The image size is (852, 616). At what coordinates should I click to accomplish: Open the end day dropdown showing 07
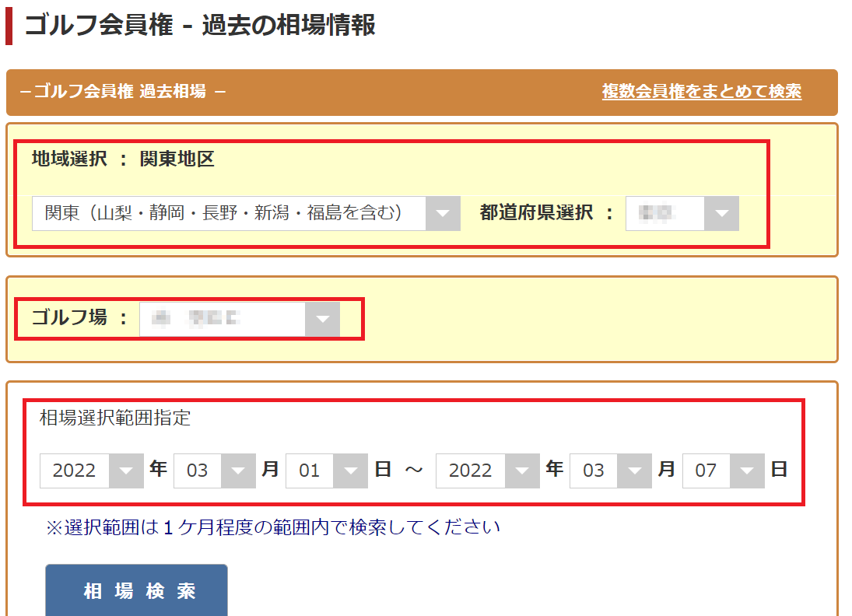point(748,471)
